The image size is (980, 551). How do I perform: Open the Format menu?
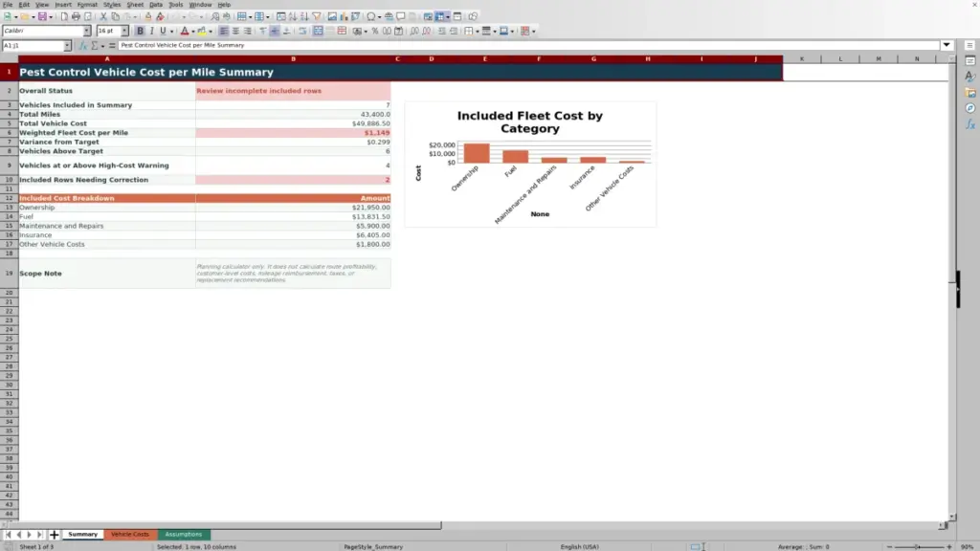[x=87, y=5]
